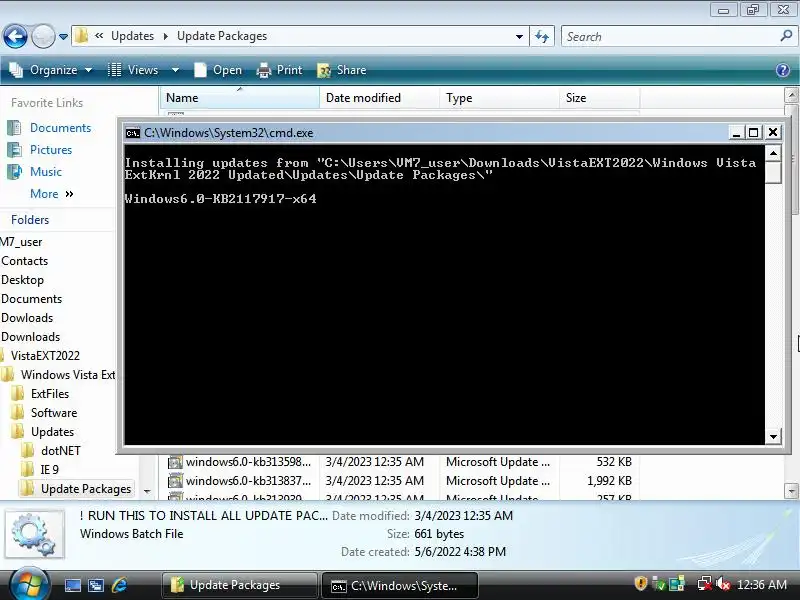Go back with the Explorer back arrow
This screenshot has width=800, height=600.
15,37
